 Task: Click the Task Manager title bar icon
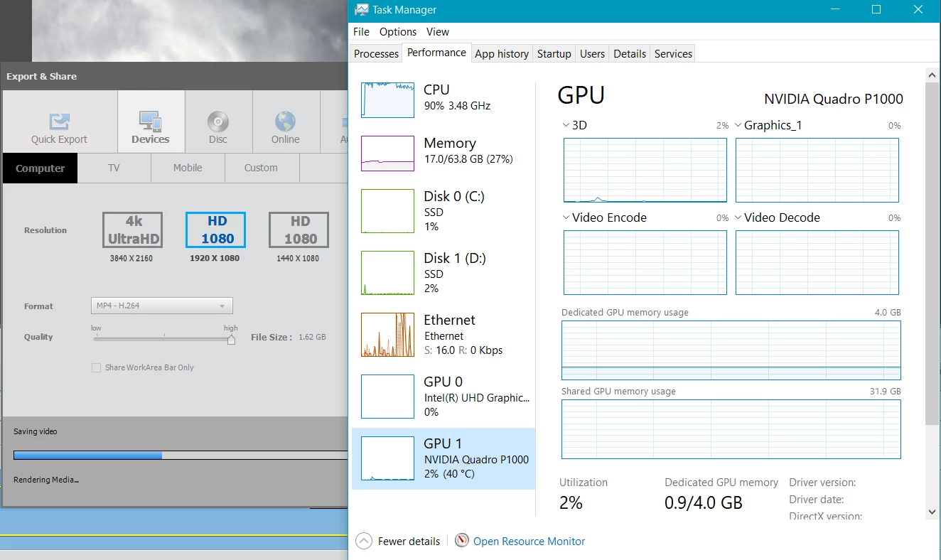(x=362, y=10)
